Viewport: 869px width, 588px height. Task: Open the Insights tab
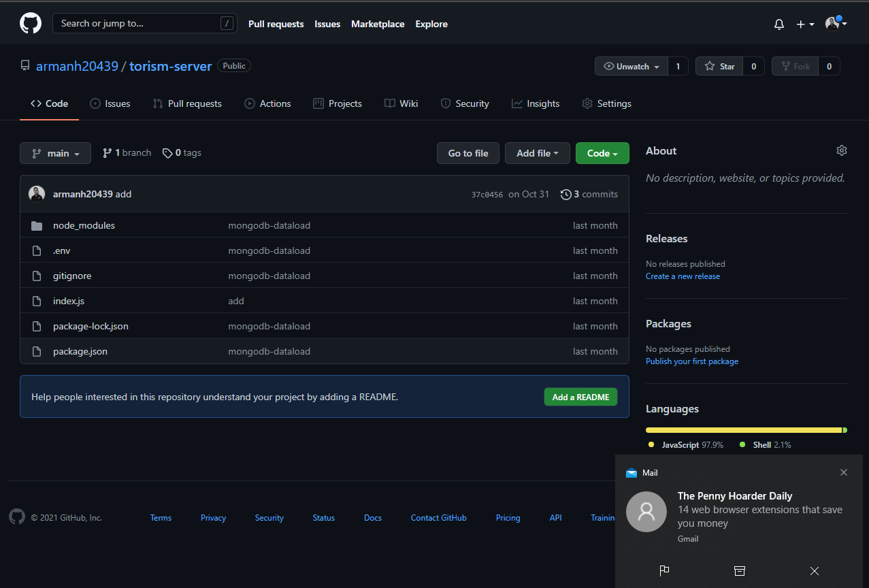point(536,103)
